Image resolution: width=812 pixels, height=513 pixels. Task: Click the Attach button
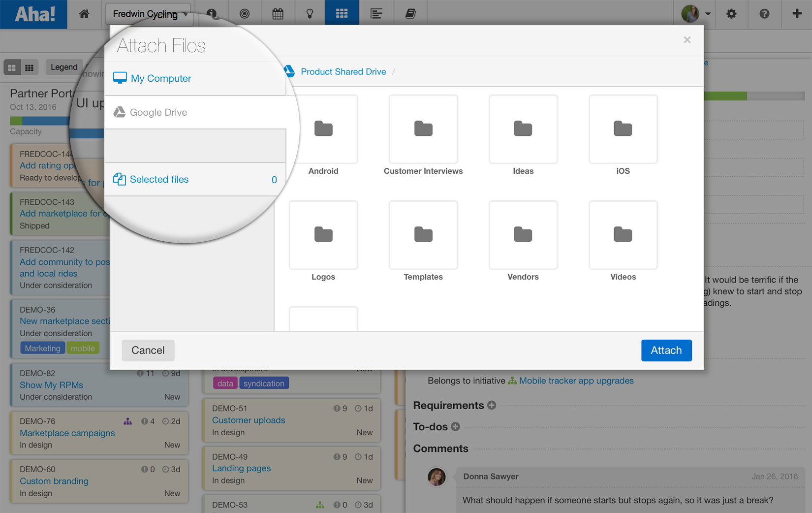tap(666, 351)
